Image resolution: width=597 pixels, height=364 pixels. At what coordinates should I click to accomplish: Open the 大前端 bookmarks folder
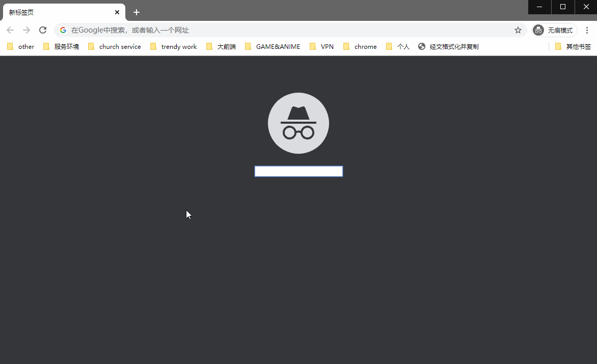tap(226, 46)
